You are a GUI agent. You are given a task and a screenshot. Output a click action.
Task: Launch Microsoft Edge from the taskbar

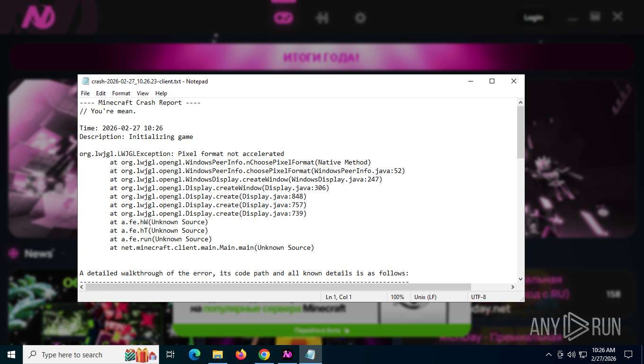pyautogui.click(x=194, y=355)
